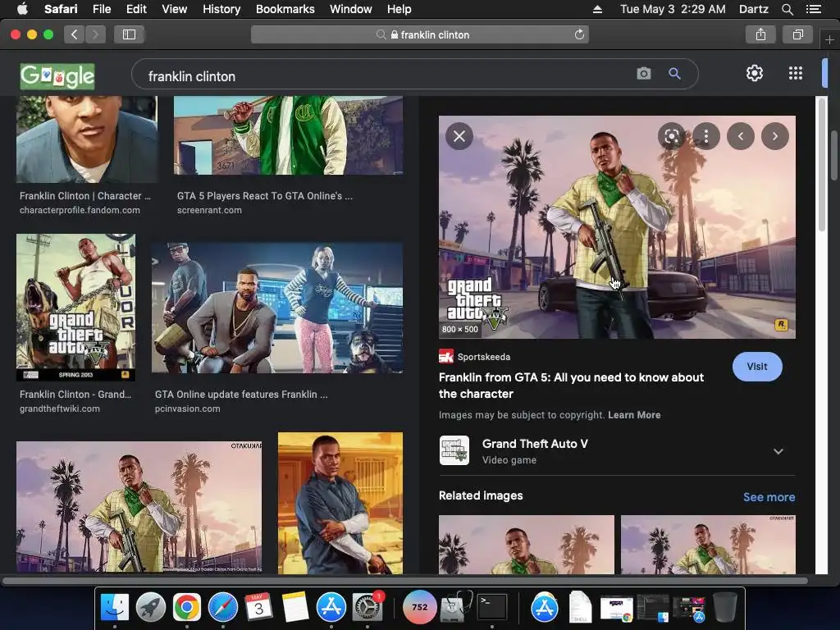Click the main GTA V preview image

(617, 227)
